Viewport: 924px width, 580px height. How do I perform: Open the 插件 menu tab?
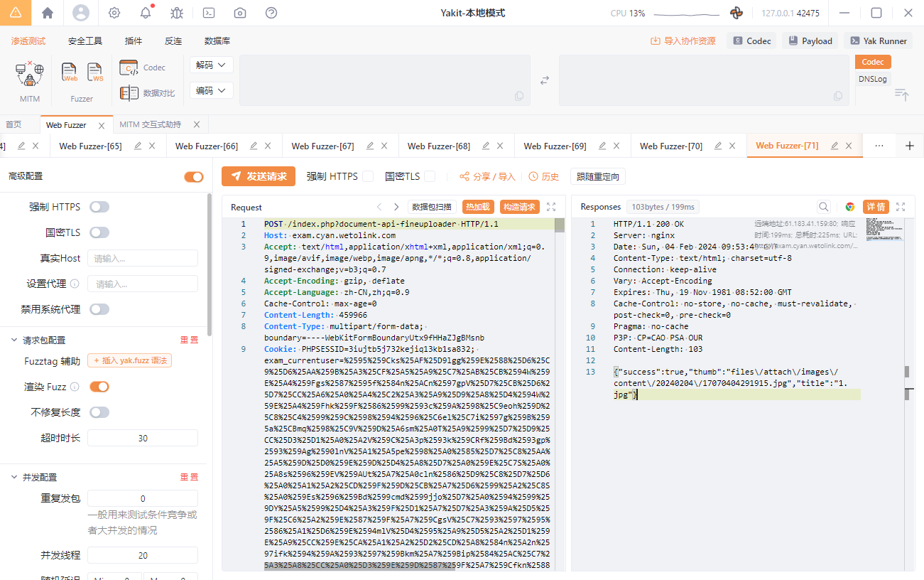134,41
